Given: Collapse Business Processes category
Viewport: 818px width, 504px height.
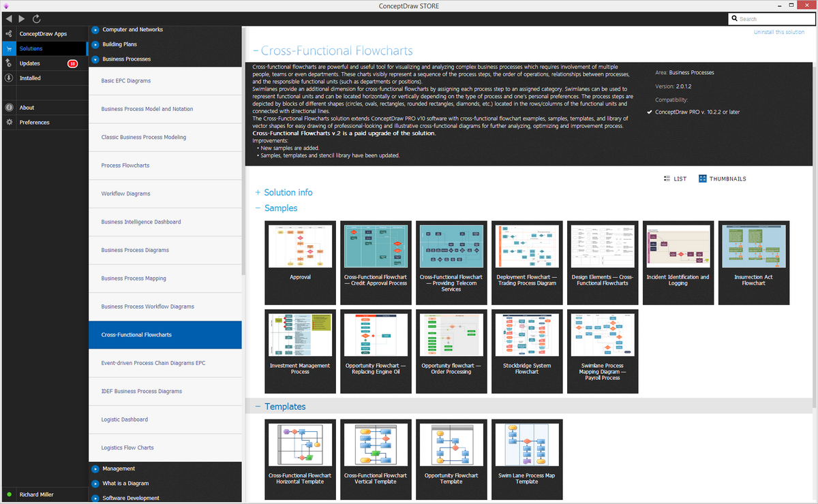Looking at the screenshot, I should (95, 59).
